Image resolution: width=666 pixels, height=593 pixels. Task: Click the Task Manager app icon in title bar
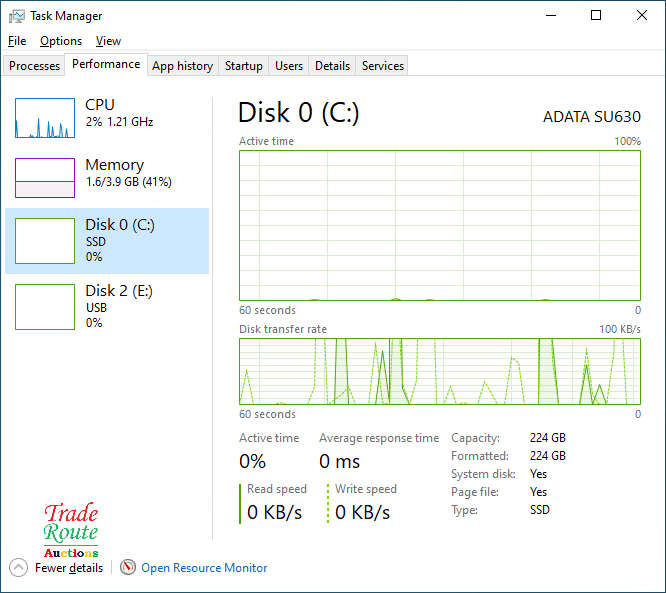(17, 16)
